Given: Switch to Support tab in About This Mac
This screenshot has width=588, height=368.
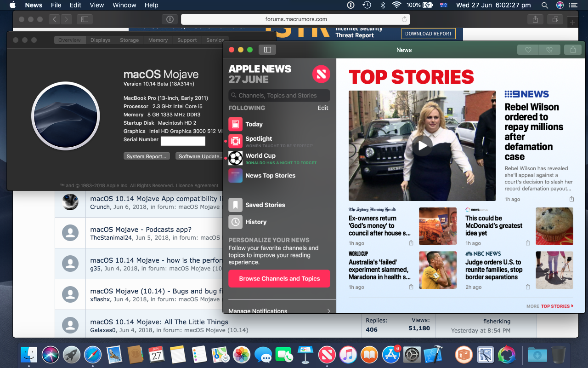Looking at the screenshot, I should pyautogui.click(x=187, y=40).
